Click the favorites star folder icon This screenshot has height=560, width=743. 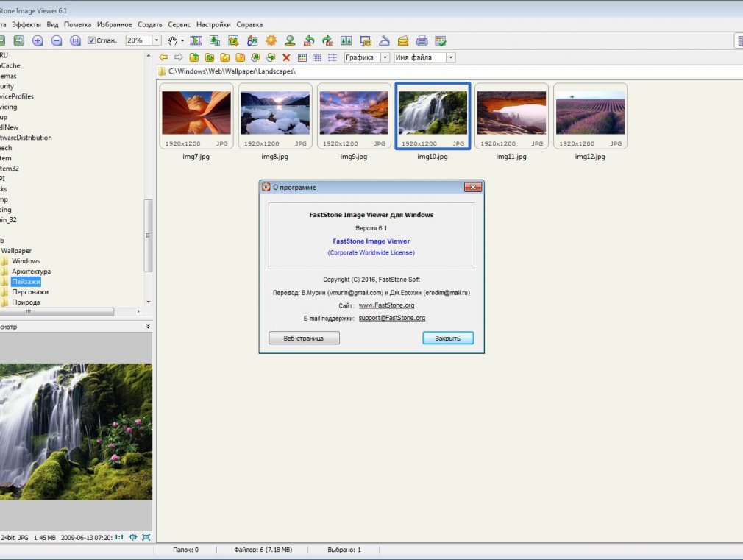[225, 57]
